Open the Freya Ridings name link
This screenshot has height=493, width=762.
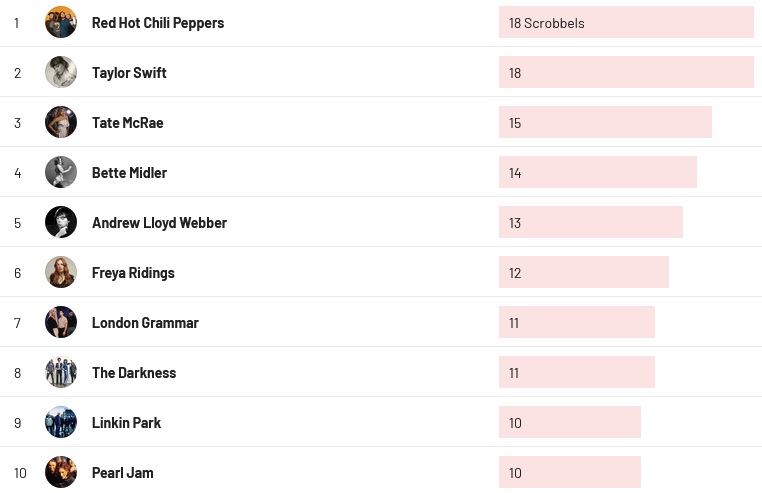[133, 272]
